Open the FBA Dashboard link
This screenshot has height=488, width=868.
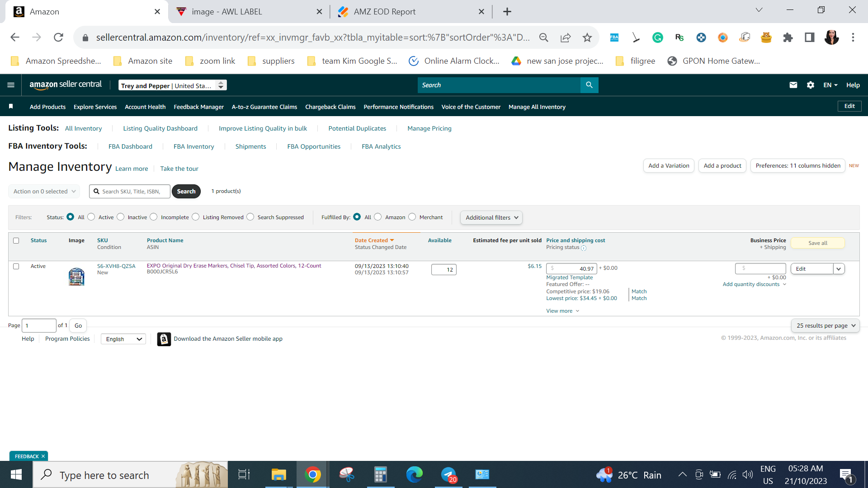click(130, 147)
